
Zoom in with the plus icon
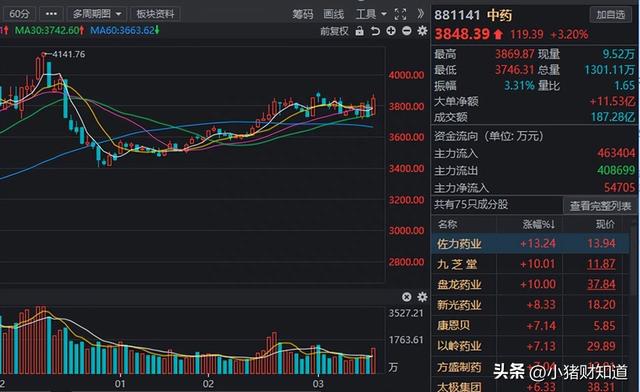(x=391, y=31)
